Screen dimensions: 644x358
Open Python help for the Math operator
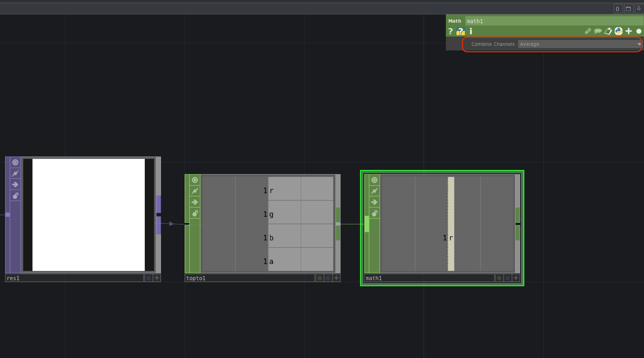pos(461,32)
